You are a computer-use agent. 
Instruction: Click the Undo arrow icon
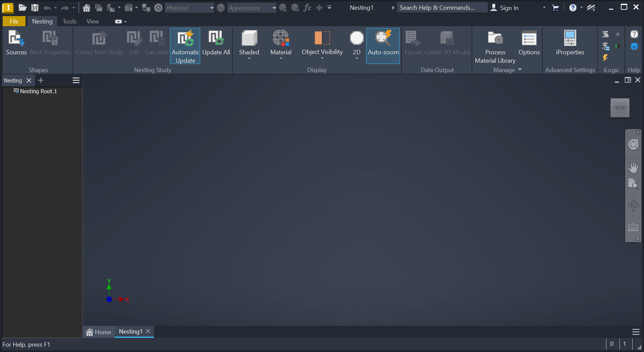point(47,8)
